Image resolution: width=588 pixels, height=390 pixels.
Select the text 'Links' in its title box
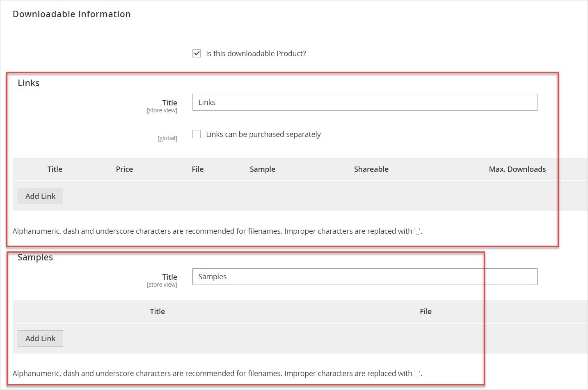206,102
